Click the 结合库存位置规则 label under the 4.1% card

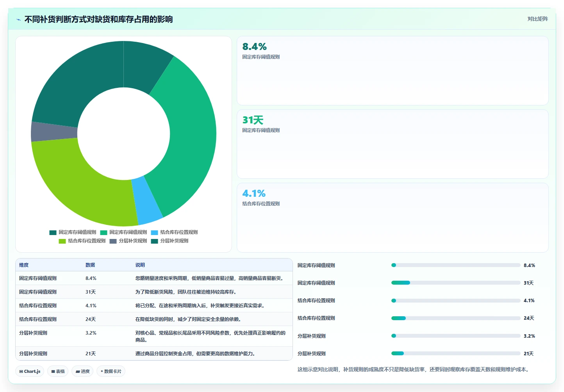[261, 204]
